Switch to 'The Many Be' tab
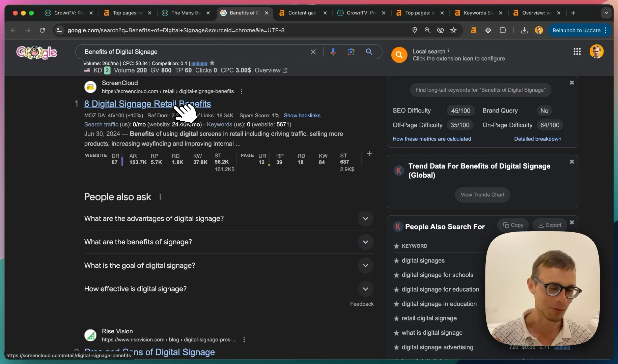The width and height of the screenshot is (618, 364). pyautogui.click(x=186, y=13)
